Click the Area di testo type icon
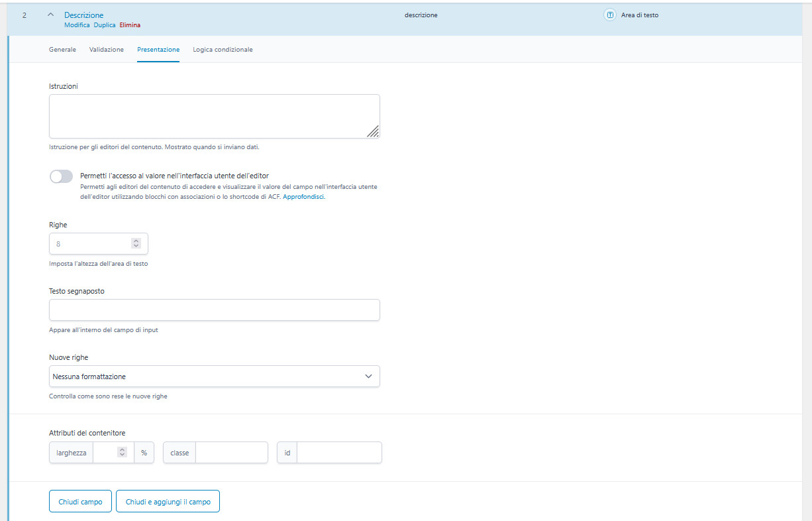Viewport: 812px width, 521px height. click(x=610, y=15)
